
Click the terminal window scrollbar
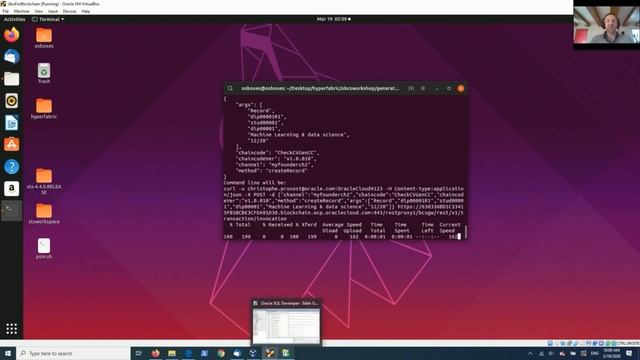coord(465,231)
